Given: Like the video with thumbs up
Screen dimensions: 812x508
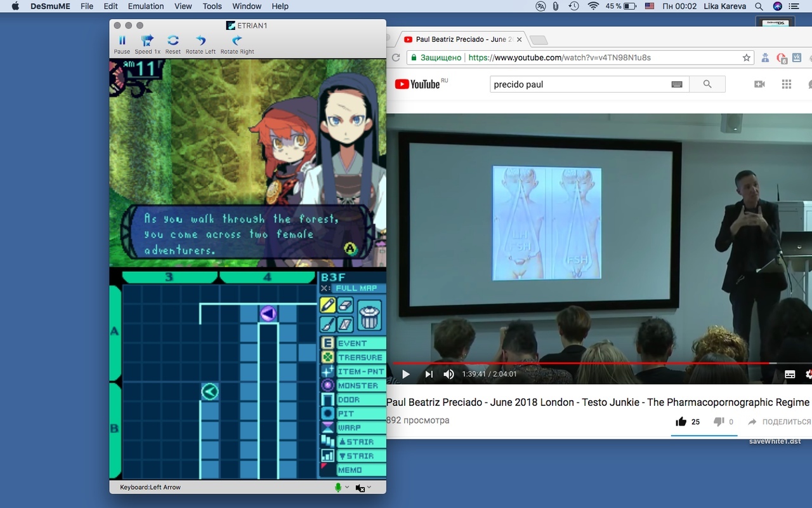Looking at the screenshot, I should pos(681,422).
